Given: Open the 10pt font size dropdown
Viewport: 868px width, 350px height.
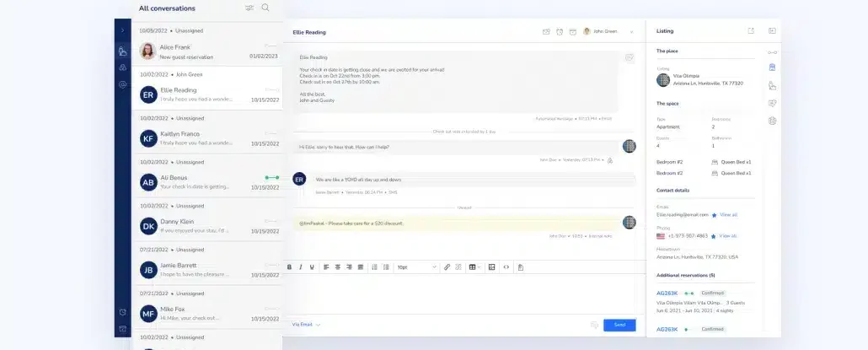Looking at the screenshot, I should 416,267.
